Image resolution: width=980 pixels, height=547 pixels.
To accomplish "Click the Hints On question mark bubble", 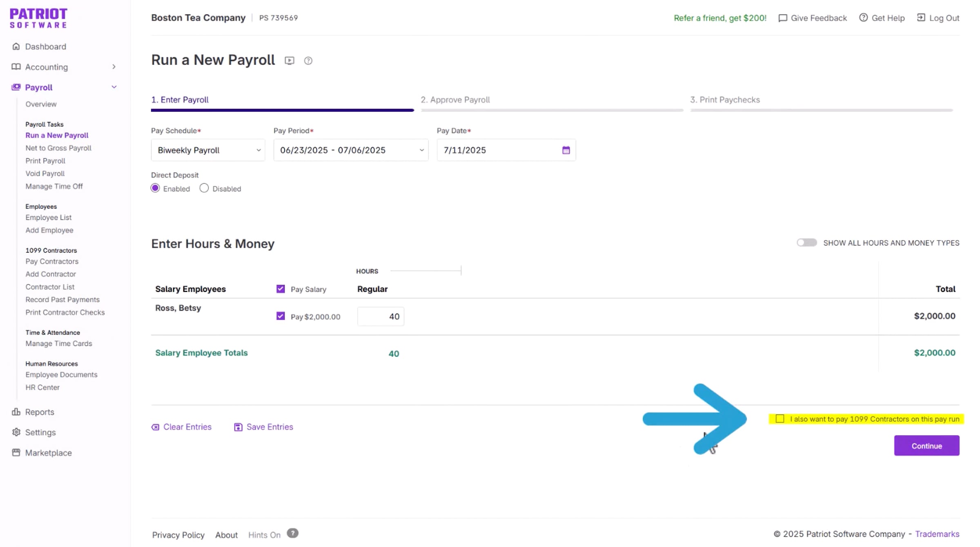I will 293,534.
